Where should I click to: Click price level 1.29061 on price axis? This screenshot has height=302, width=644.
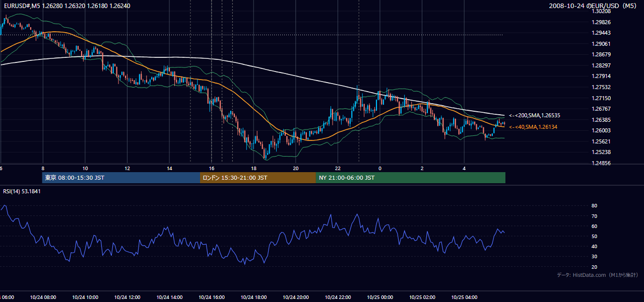(601, 44)
